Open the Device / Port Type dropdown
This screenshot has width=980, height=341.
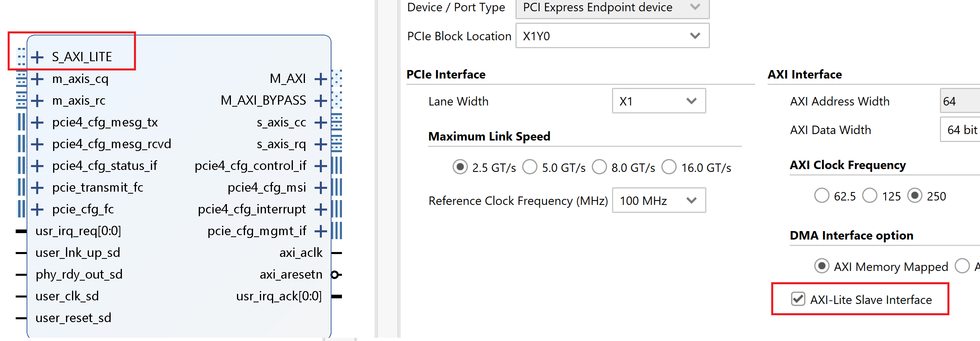[612, 7]
